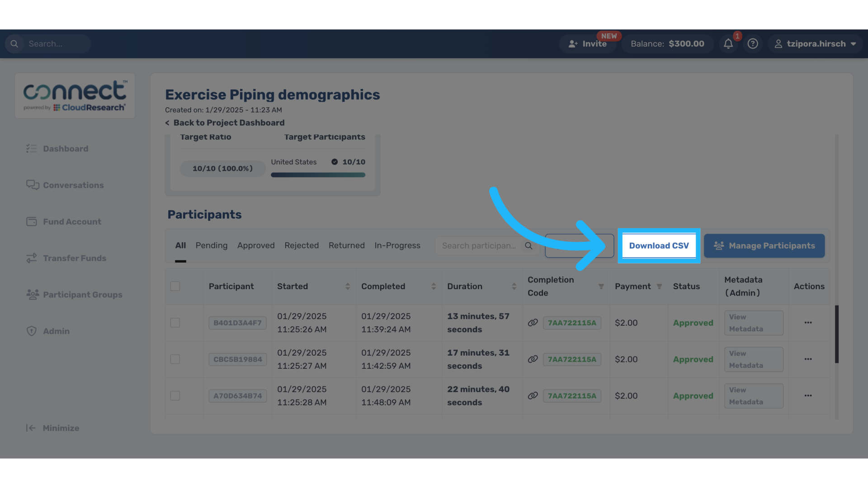
Task: Sort by the Started column
Action: click(x=348, y=286)
